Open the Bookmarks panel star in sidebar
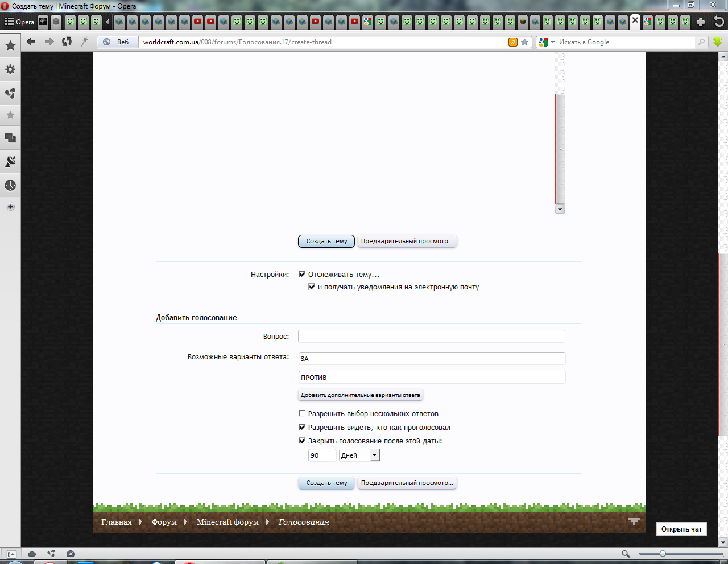This screenshot has height=564, width=728. tap(10, 45)
